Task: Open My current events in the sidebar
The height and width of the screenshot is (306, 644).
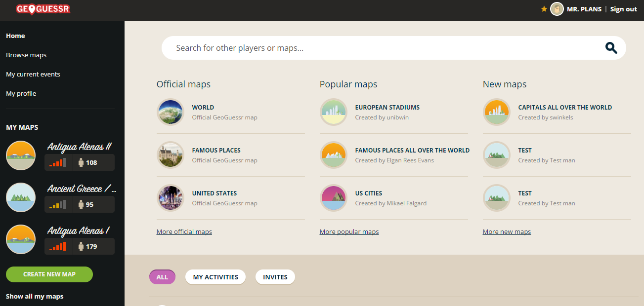Action: click(x=33, y=74)
